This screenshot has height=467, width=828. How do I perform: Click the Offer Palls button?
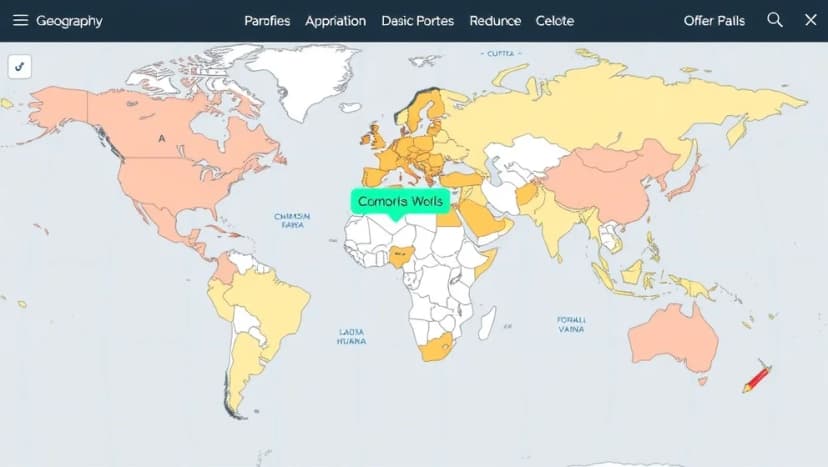click(x=714, y=21)
